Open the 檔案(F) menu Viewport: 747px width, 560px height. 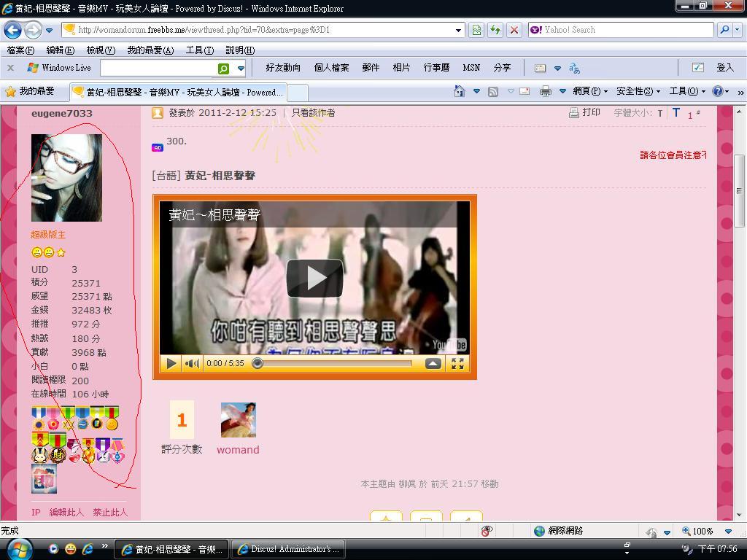pyautogui.click(x=20, y=50)
